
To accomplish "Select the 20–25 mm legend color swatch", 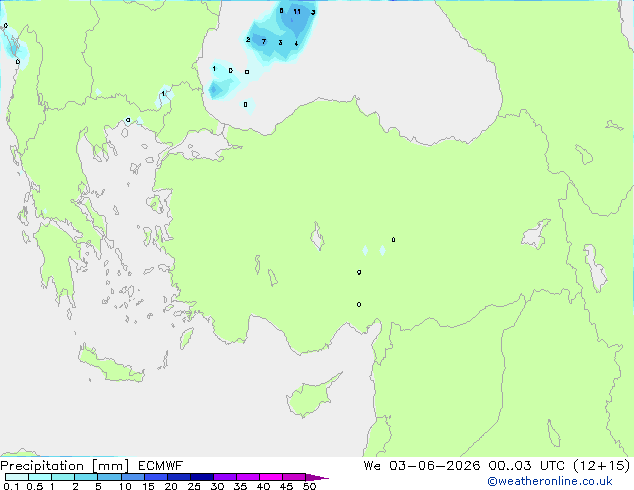I will coord(179,477).
